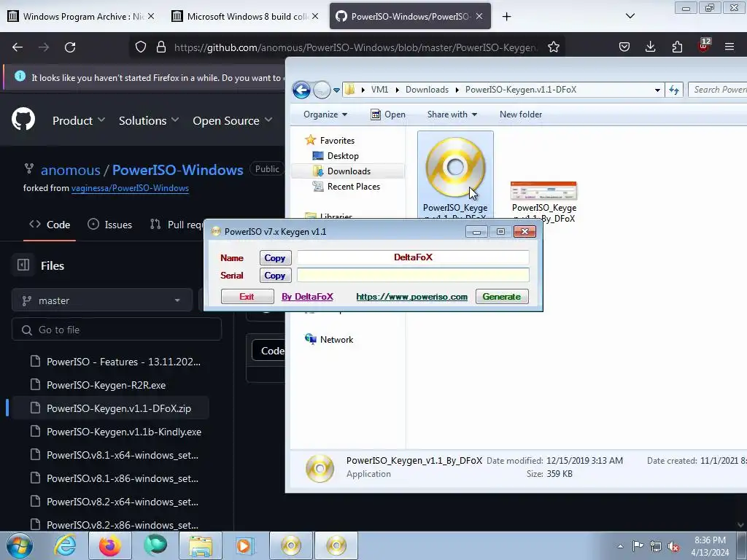
Task: Click the uBlock extension icon with badge 12
Action: [704, 45]
